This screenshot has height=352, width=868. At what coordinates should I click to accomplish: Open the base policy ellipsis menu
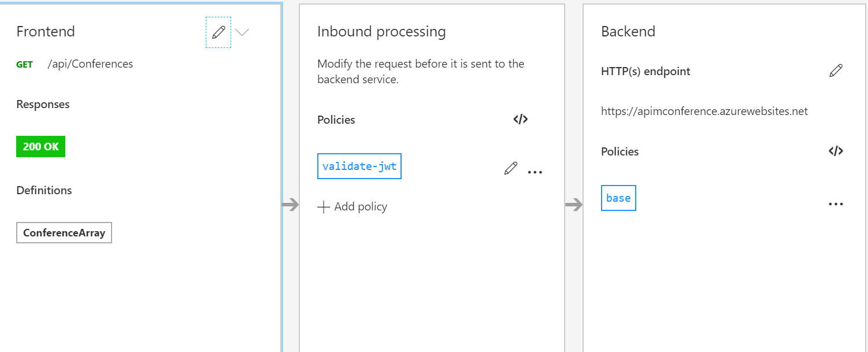836,204
